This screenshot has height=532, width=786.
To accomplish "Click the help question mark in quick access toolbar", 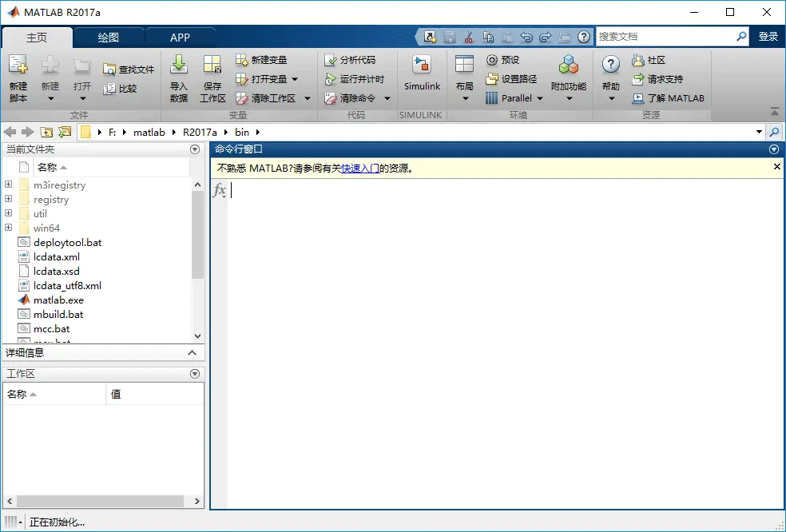I will click(x=583, y=37).
